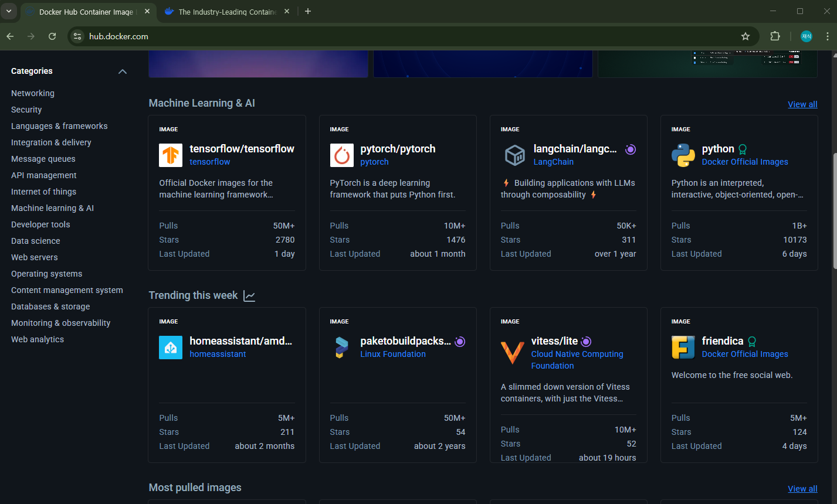Click the homeassistant house logo icon
Image resolution: width=837 pixels, height=504 pixels.
click(171, 348)
